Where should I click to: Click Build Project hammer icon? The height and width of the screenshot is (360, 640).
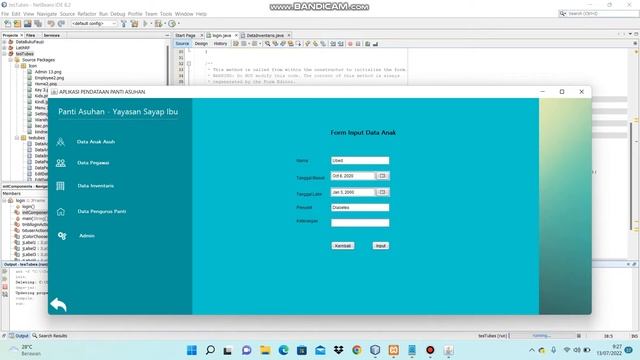coord(124,24)
